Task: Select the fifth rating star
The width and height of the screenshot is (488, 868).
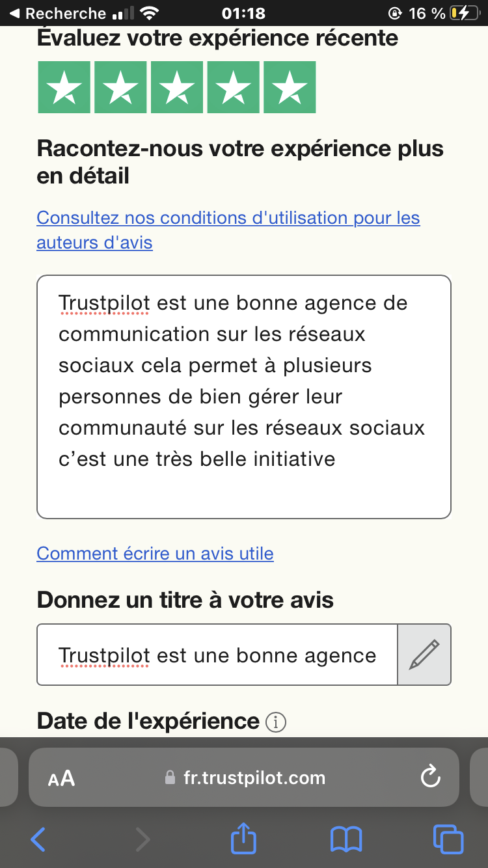Action: pos(289,87)
